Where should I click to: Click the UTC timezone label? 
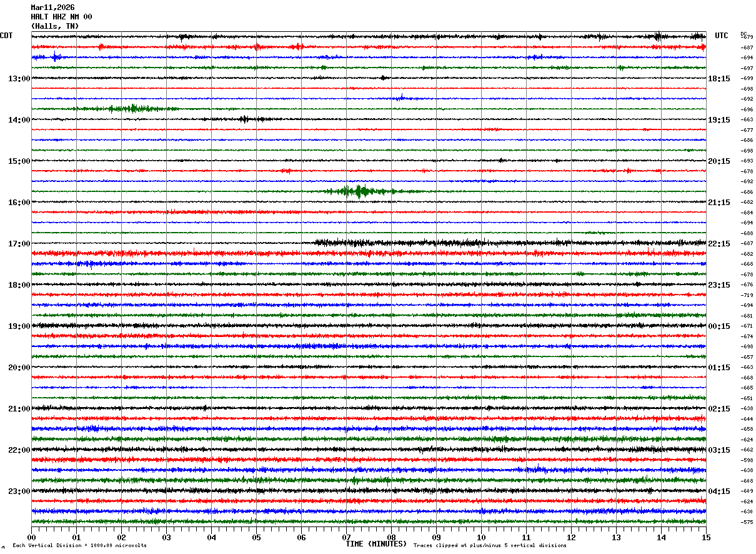(x=722, y=36)
